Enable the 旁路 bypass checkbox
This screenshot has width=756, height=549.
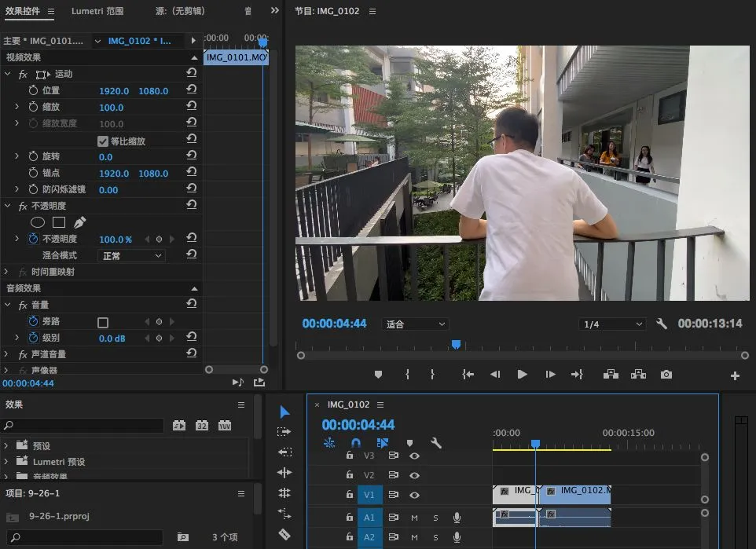point(103,322)
